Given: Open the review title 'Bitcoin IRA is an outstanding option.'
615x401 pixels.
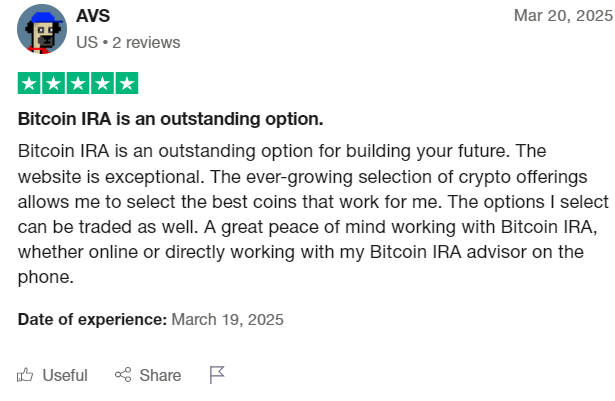Looking at the screenshot, I should (171, 119).
